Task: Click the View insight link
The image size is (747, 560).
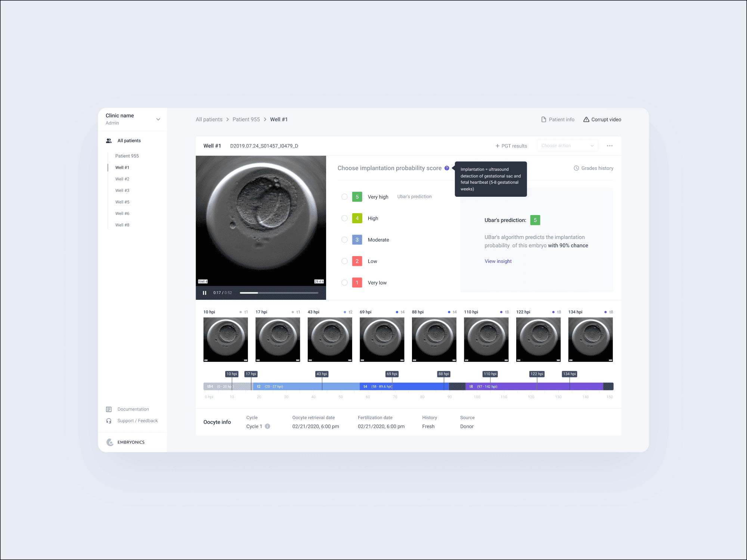Action: [x=498, y=261]
